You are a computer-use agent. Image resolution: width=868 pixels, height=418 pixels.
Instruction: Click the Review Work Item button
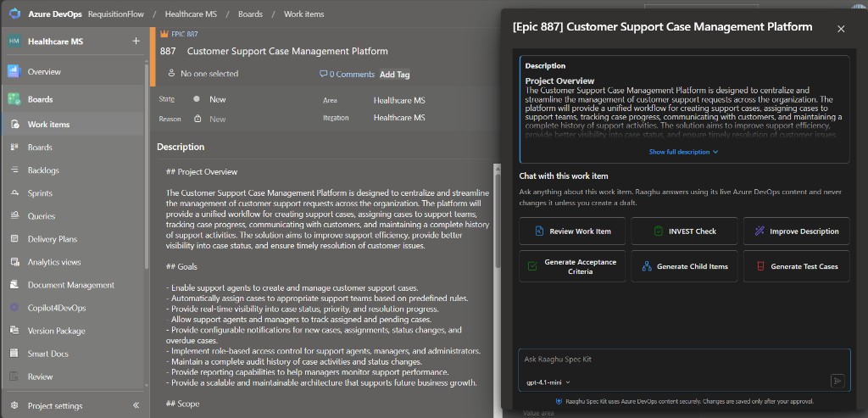pos(572,231)
